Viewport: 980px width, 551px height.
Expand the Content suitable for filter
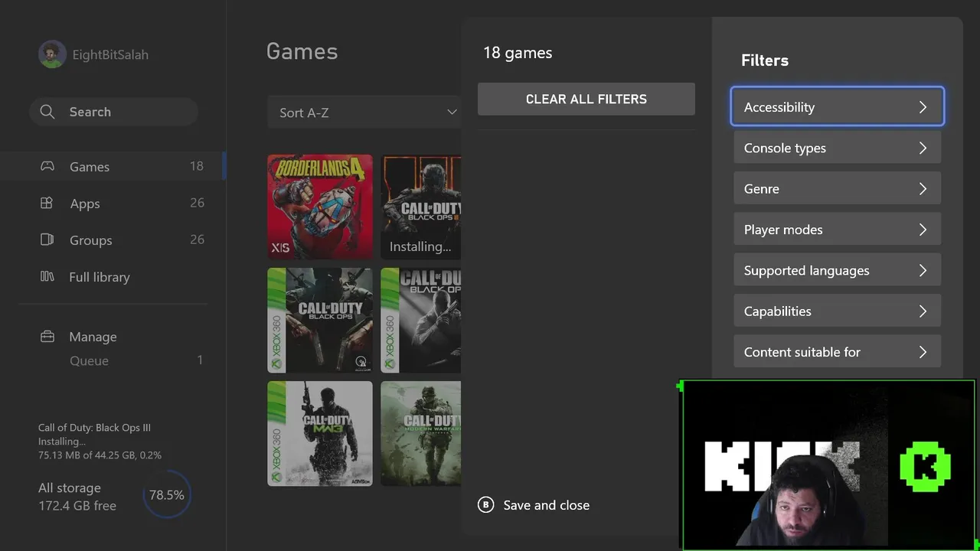(838, 351)
